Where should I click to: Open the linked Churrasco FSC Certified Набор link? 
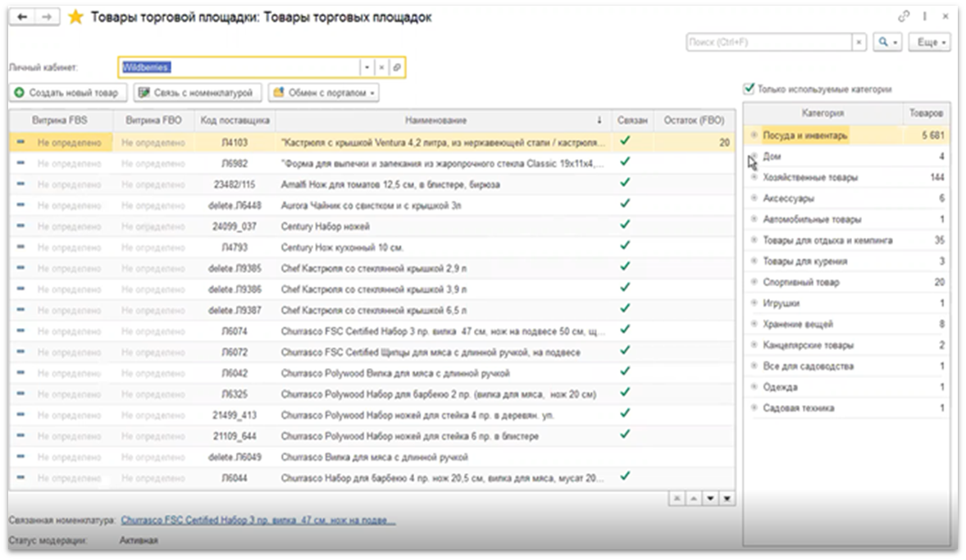[x=258, y=520]
